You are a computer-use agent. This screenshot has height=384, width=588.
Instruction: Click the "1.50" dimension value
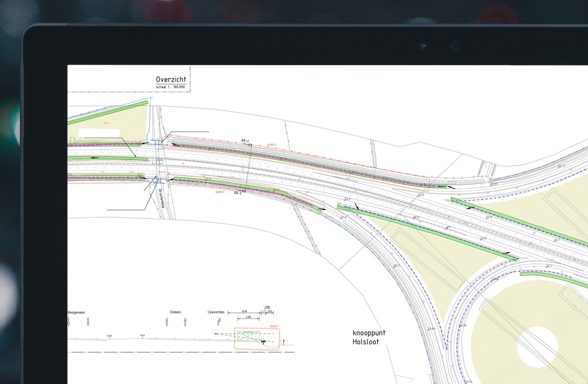[x=270, y=312]
